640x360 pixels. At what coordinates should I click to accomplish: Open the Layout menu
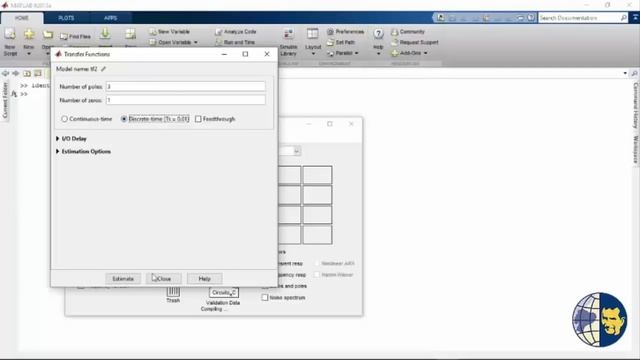pos(313,42)
